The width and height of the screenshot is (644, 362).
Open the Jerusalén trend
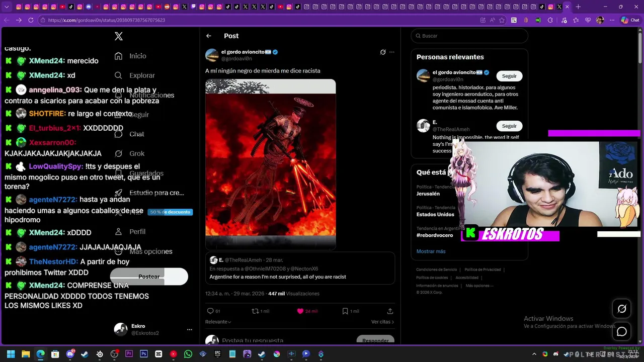tap(428, 194)
